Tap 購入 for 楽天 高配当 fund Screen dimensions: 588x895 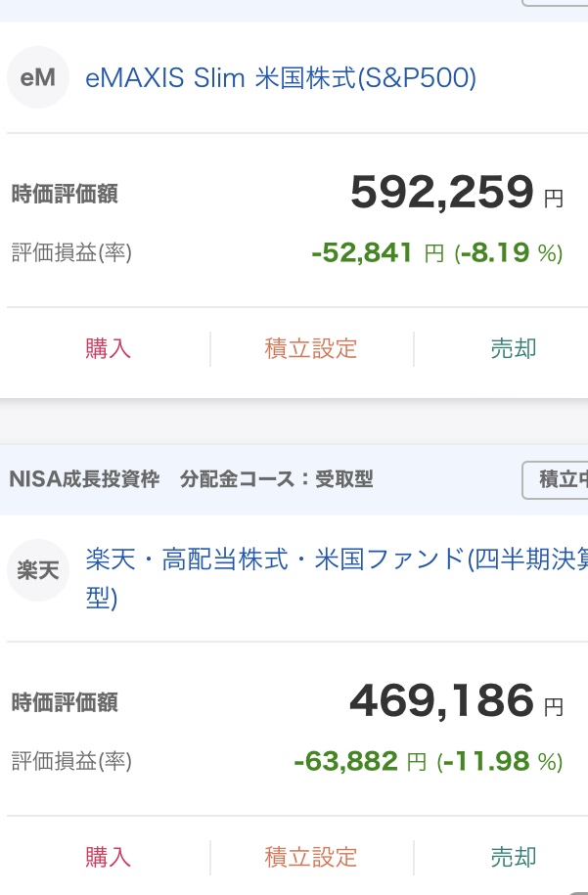click(108, 857)
